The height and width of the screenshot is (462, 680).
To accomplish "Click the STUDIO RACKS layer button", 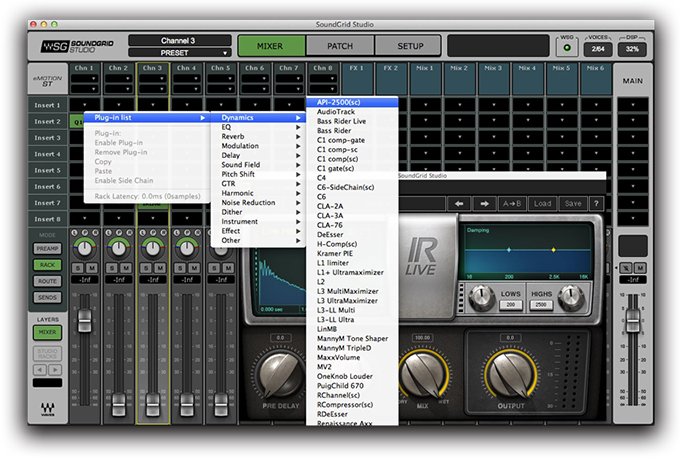I will [48, 354].
